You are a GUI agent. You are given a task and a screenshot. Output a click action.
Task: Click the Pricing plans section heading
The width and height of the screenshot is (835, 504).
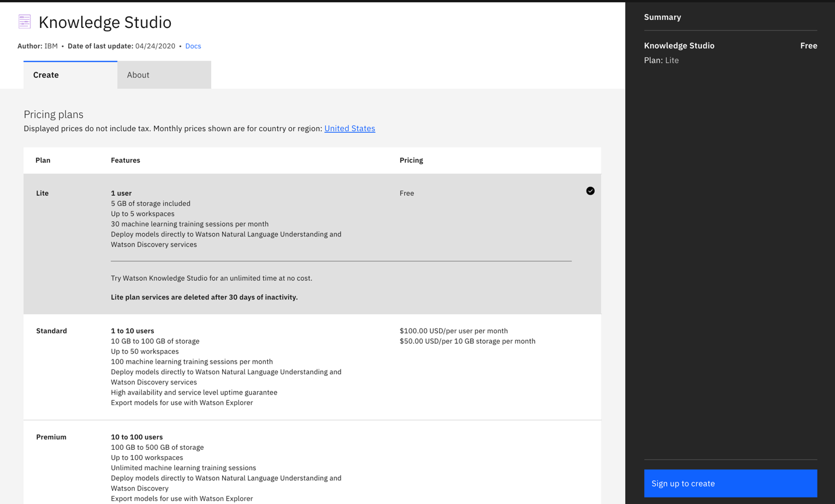(54, 114)
